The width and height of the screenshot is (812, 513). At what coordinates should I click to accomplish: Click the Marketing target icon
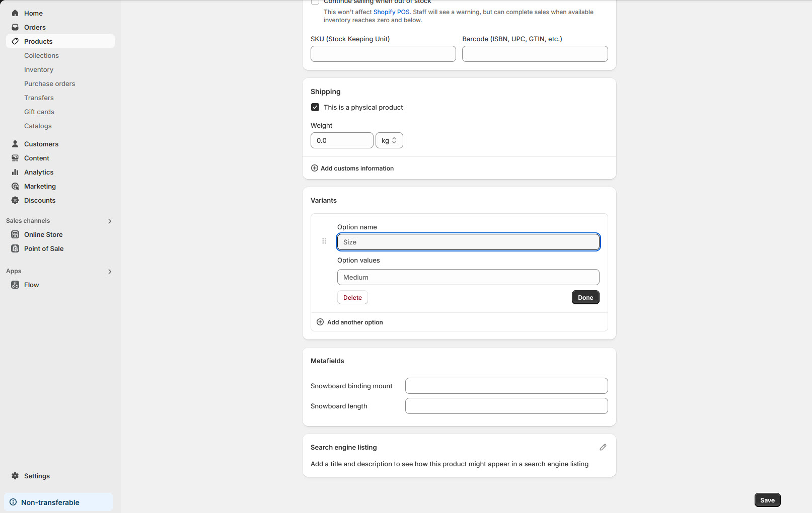coord(15,186)
